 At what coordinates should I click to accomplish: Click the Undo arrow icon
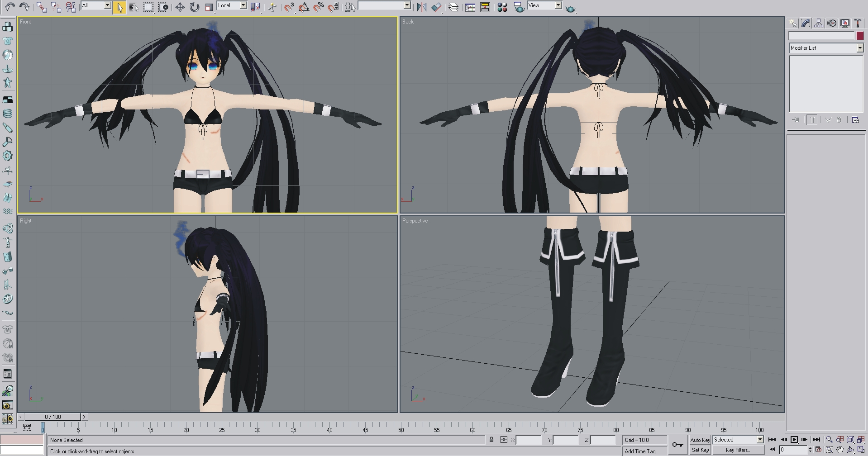point(10,7)
